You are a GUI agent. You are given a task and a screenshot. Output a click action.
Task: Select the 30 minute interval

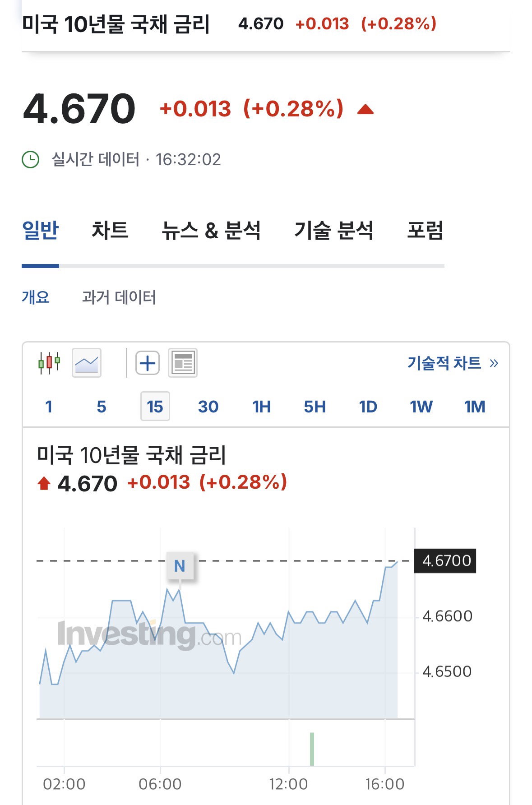[x=208, y=407]
